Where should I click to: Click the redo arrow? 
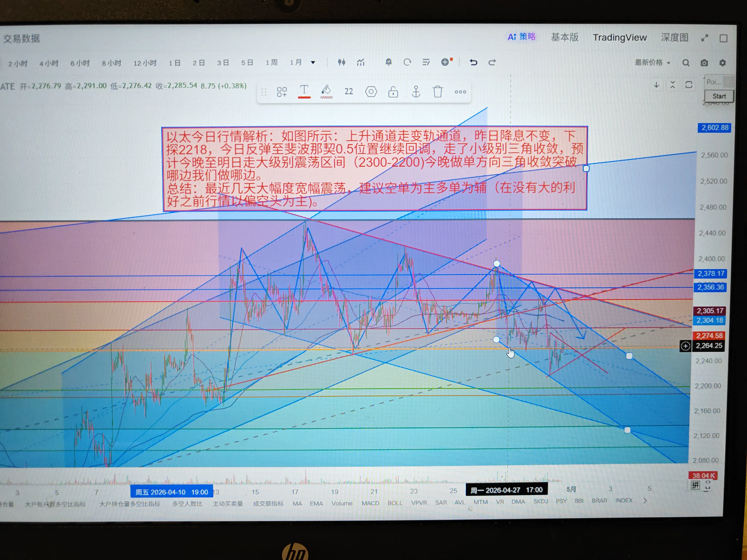492,62
